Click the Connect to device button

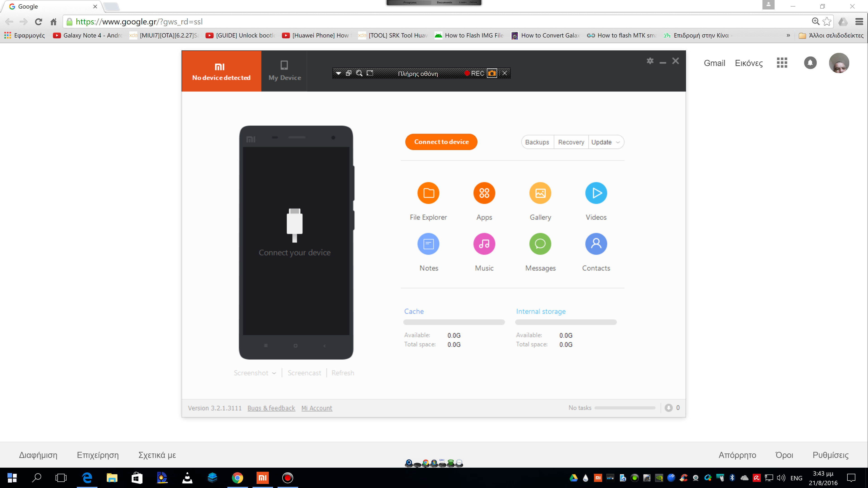click(x=441, y=142)
